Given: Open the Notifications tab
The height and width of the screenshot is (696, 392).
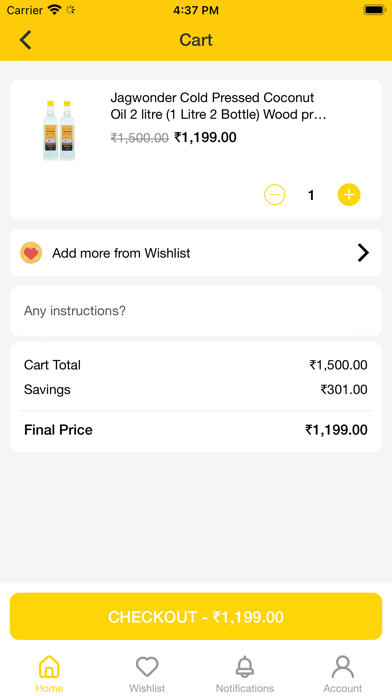Looking at the screenshot, I should click(x=245, y=673).
